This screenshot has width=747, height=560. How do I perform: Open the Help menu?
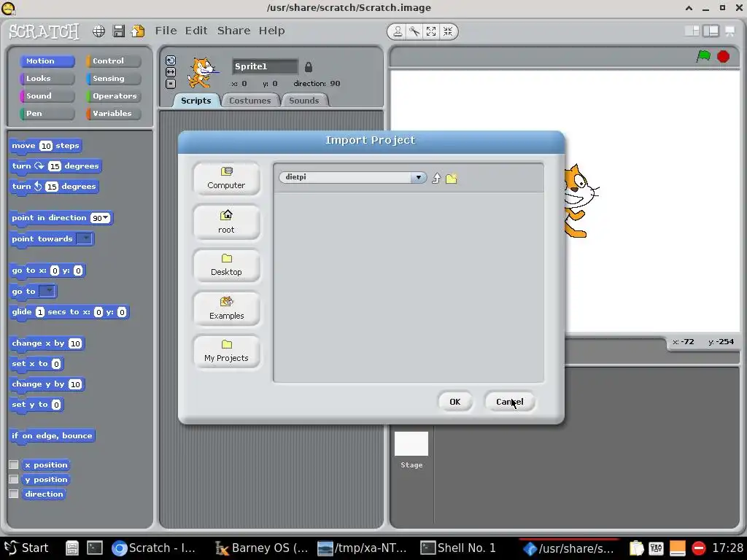[x=271, y=31]
